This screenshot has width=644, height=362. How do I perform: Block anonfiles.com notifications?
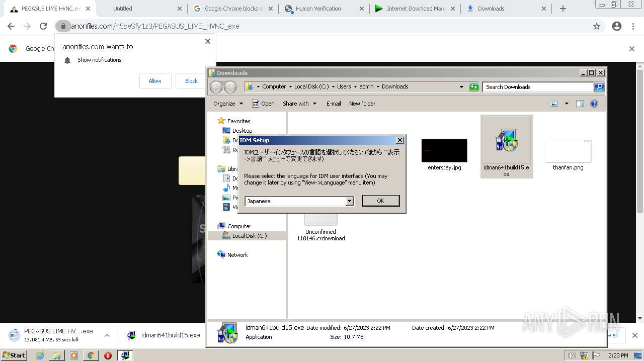coord(191,81)
